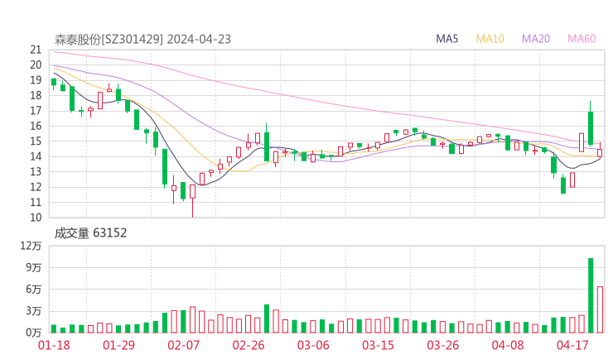Click the MA5 legend label
Image resolution: width=613 pixels, height=364 pixels.
point(446,39)
